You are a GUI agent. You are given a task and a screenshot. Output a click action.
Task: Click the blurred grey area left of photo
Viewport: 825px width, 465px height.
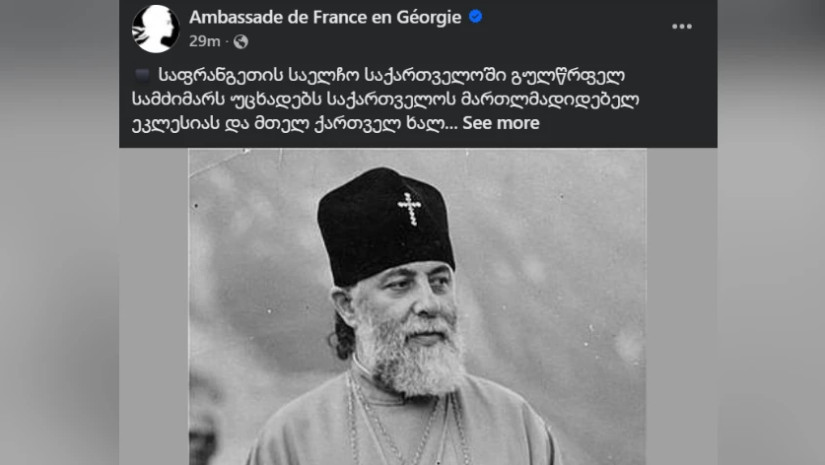pyautogui.click(x=59, y=263)
